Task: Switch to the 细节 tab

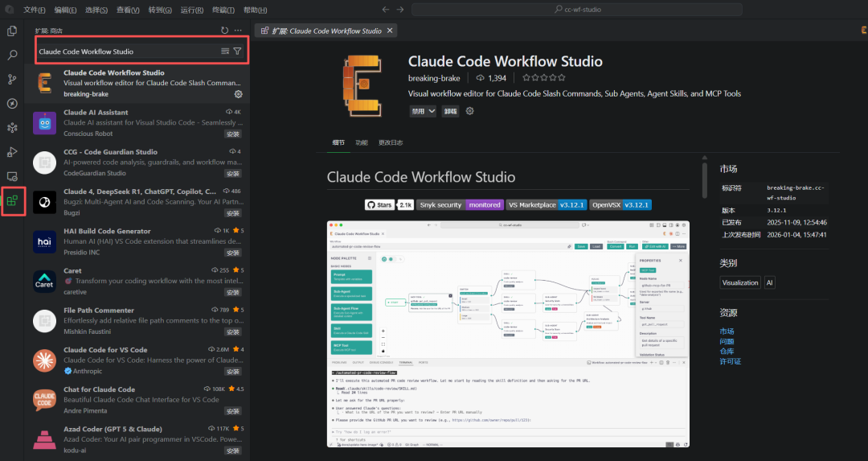Action: click(x=338, y=143)
